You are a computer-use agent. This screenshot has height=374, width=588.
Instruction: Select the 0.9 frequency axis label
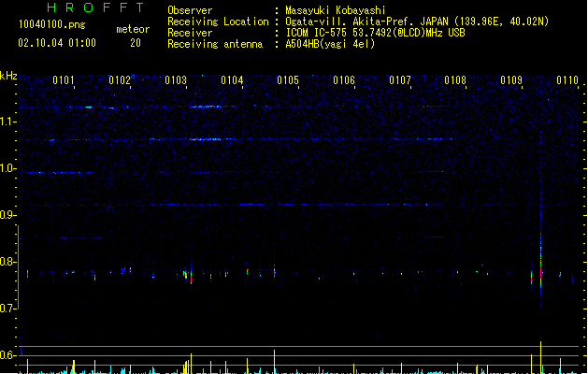pos(8,215)
